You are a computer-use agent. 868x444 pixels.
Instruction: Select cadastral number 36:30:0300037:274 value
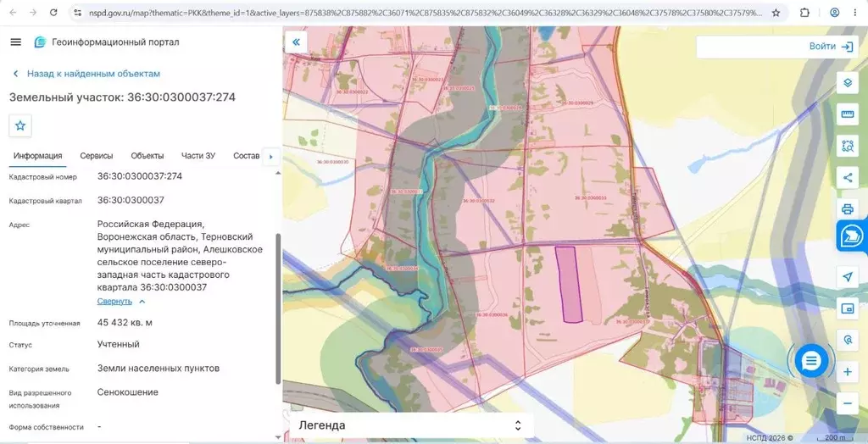(140, 176)
